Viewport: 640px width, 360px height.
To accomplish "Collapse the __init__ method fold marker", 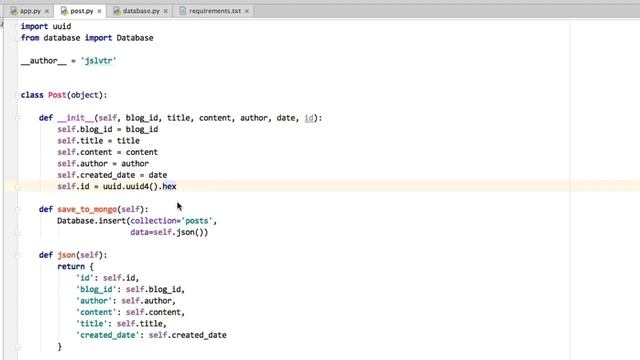I will (x=18, y=118).
